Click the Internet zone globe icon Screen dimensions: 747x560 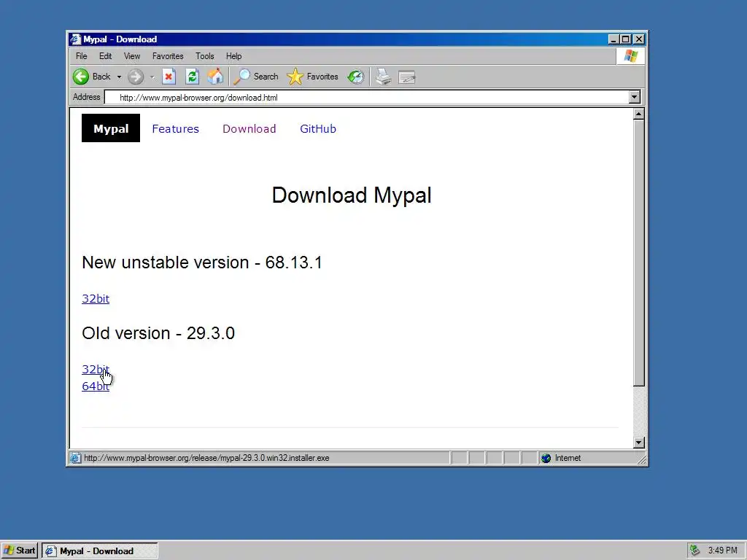(x=546, y=458)
